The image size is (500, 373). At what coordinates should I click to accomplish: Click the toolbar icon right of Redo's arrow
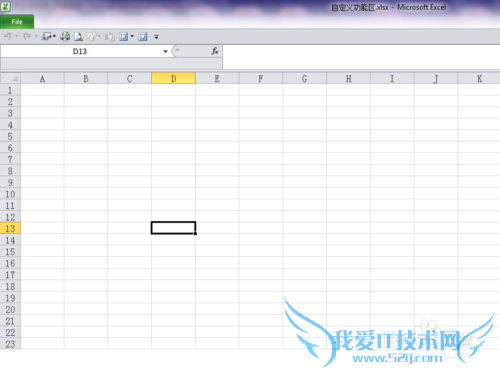click(x=47, y=37)
